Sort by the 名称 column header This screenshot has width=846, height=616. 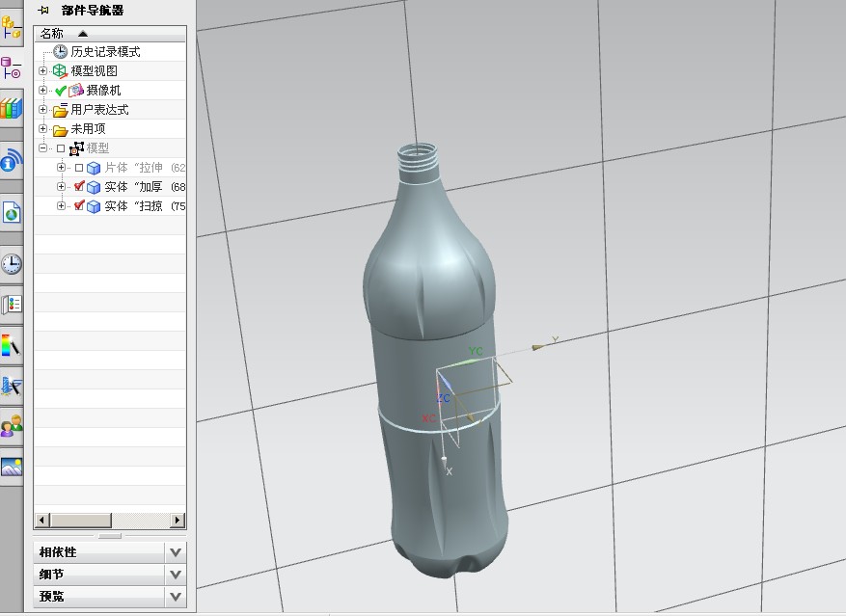click(x=110, y=34)
